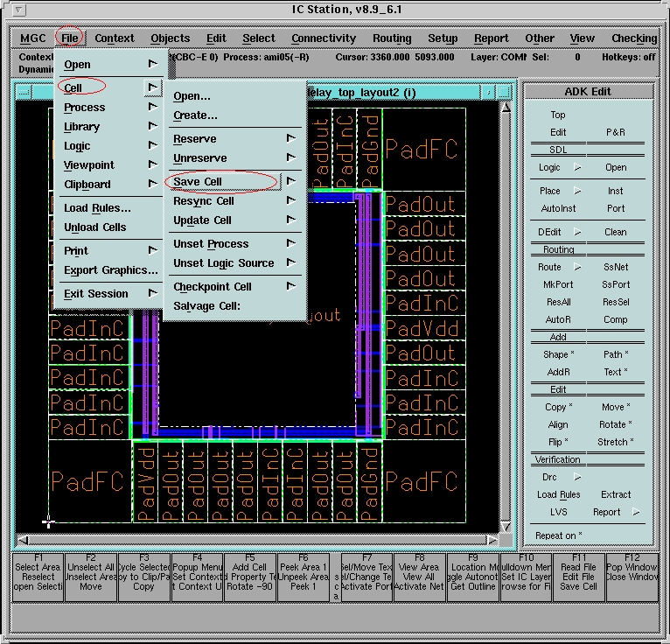This screenshot has width=670, height=644.
Task: Expand the Checkpoint Cell submenu arrow
Action: (290, 286)
